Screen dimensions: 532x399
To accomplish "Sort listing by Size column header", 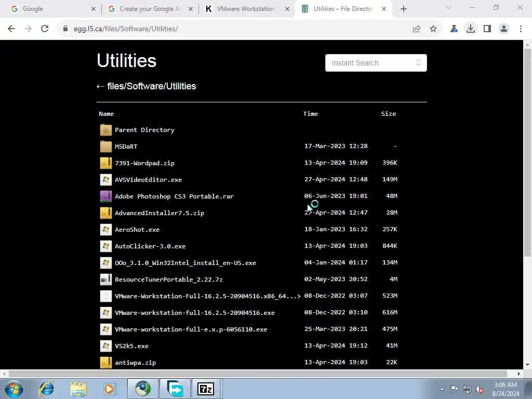I will [389, 114].
